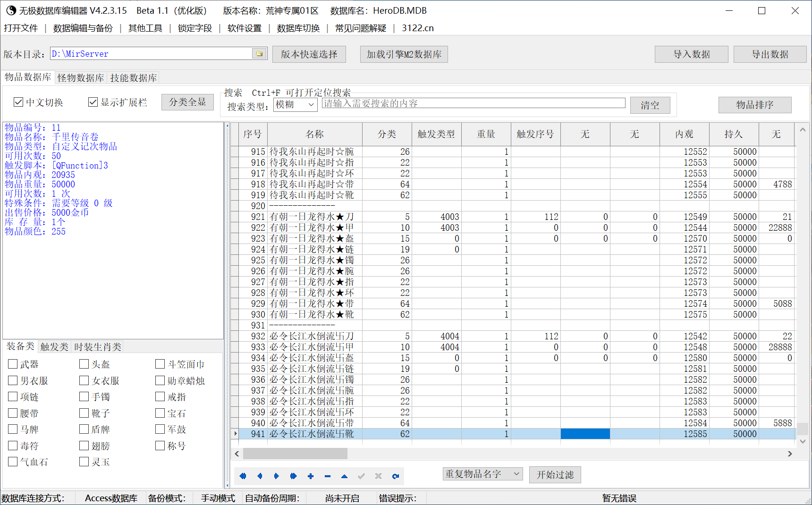
Task: Switch to 怪物数据库 tab
Action: 81,78
